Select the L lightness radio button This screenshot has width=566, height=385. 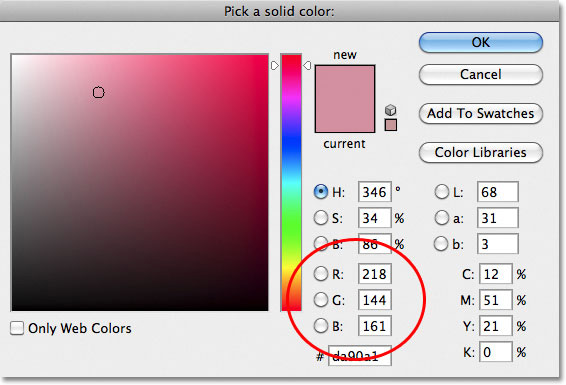pos(441,192)
